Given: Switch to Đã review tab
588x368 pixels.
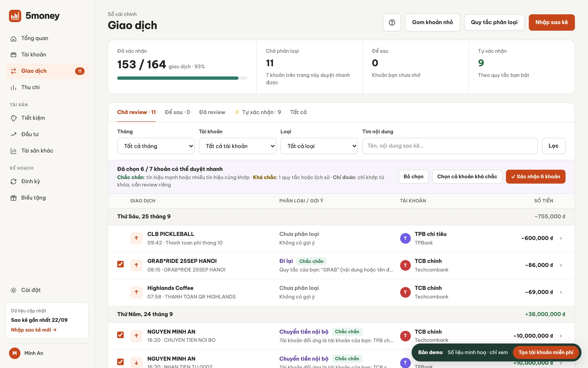Looking at the screenshot, I should [212, 112].
